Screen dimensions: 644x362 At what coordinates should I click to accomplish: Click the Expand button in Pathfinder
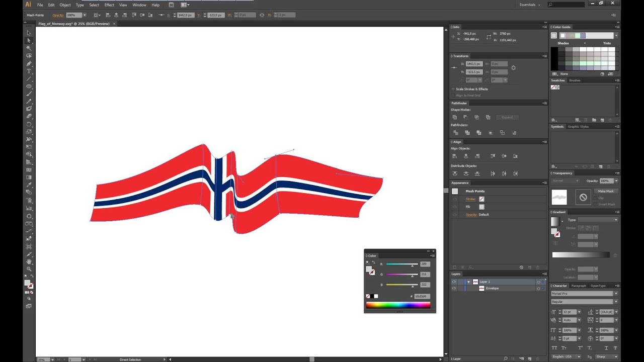507,117
